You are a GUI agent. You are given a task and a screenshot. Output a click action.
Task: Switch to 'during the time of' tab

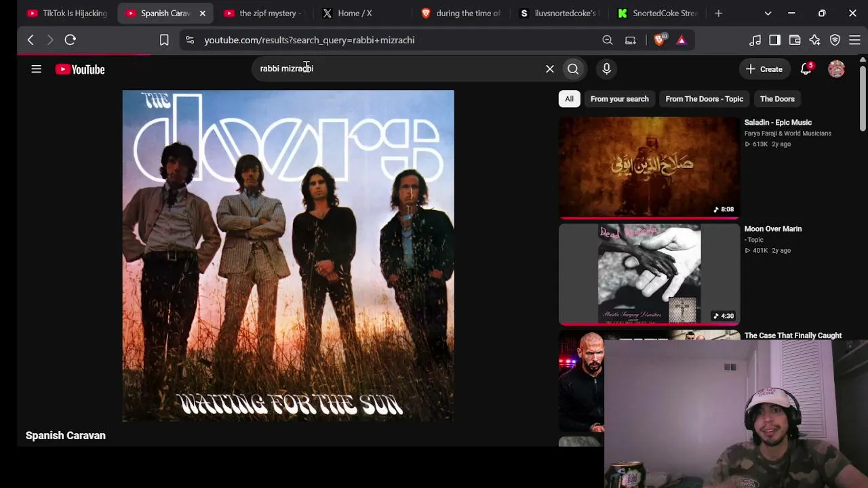[461, 13]
